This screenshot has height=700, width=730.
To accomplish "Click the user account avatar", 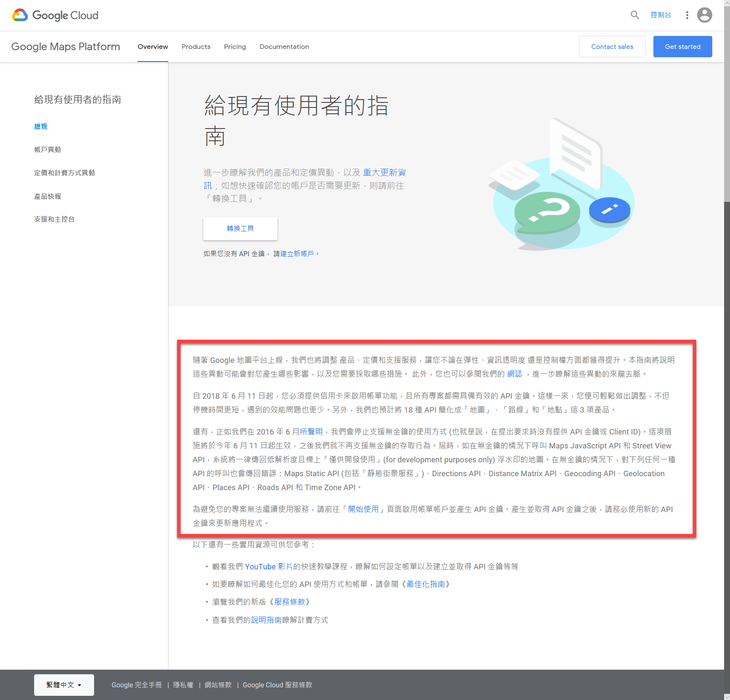I will pyautogui.click(x=705, y=15).
